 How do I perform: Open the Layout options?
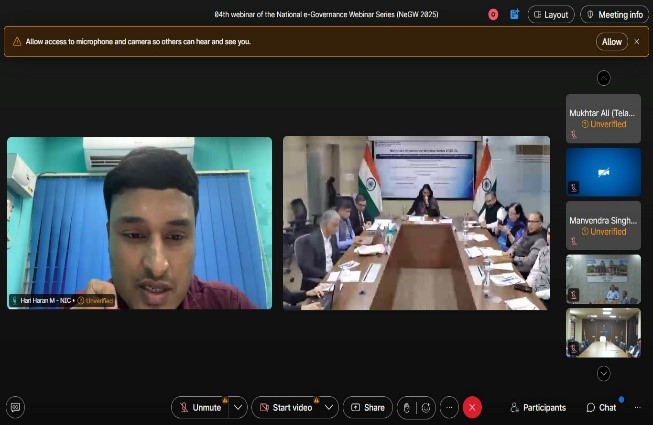coord(551,15)
